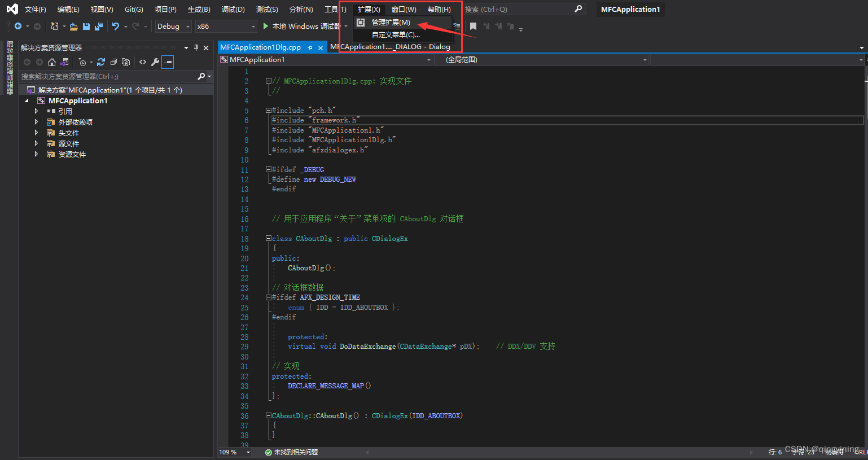Select the MFCApplication1 solution row
The image size is (868, 460).
116,90
